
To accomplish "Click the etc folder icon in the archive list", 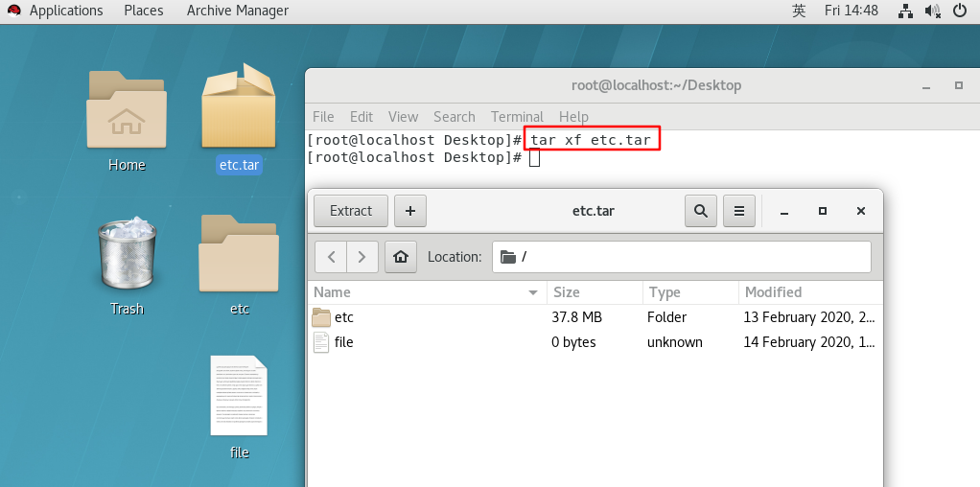I will point(320,317).
